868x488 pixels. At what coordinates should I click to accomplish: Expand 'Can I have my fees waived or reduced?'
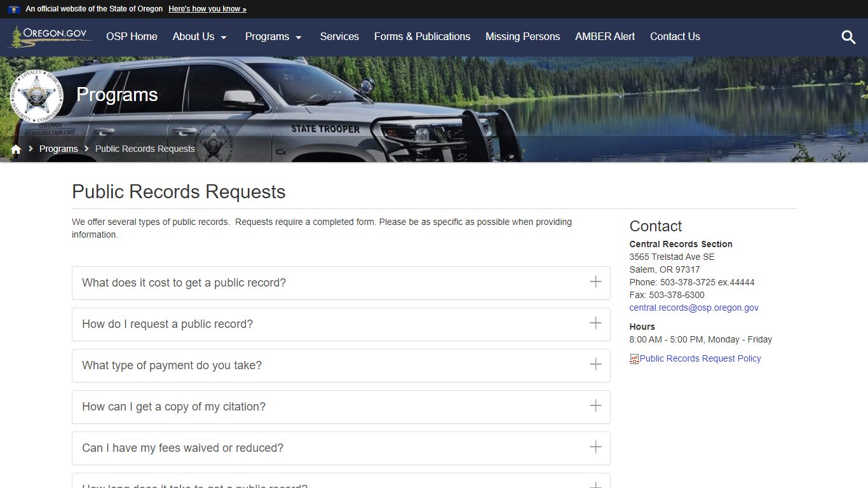[x=341, y=448]
